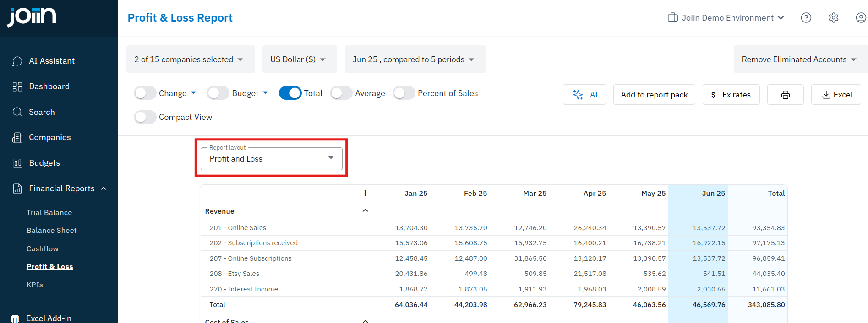Click the Dashboard grid icon
The width and height of the screenshot is (868, 323).
tap(17, 86)
